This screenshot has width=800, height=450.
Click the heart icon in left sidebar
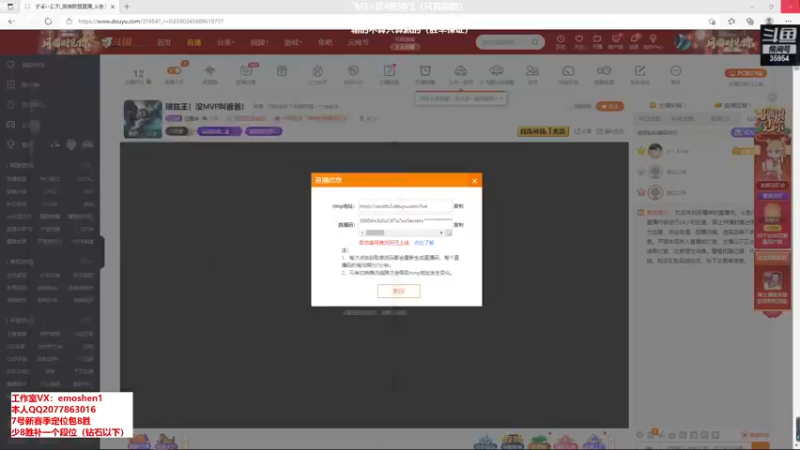[x=11, y=65]
